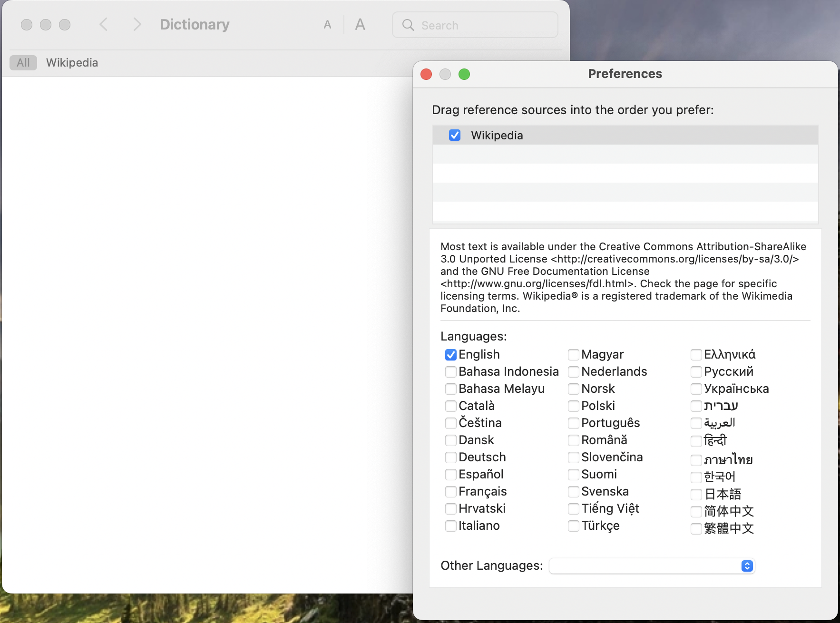
Task: Focus the Dictionary search field
Action: (475, 25)
